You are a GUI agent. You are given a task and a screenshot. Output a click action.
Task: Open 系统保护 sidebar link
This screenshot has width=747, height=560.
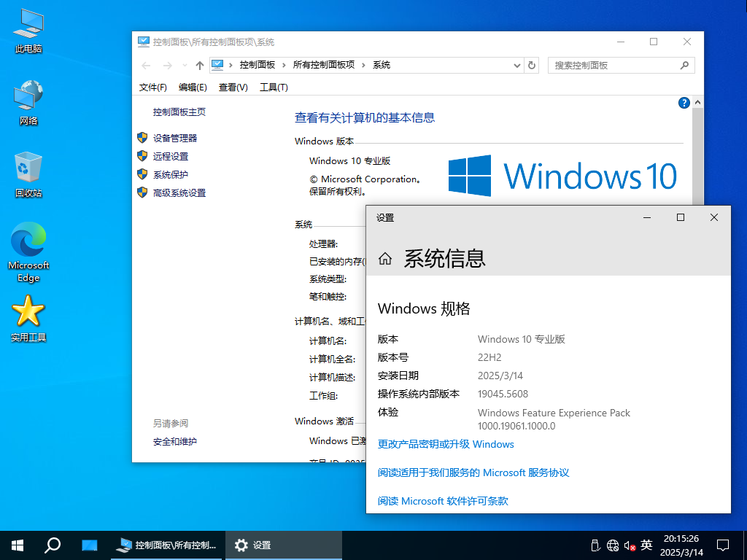pyautogui.click(x=171, y=175)
